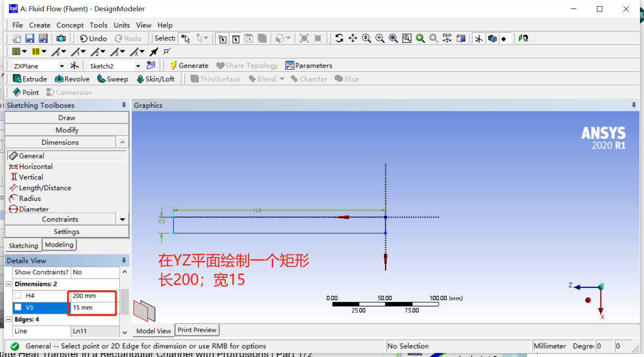
Task: Select the Model View tab
Action: 154,331
